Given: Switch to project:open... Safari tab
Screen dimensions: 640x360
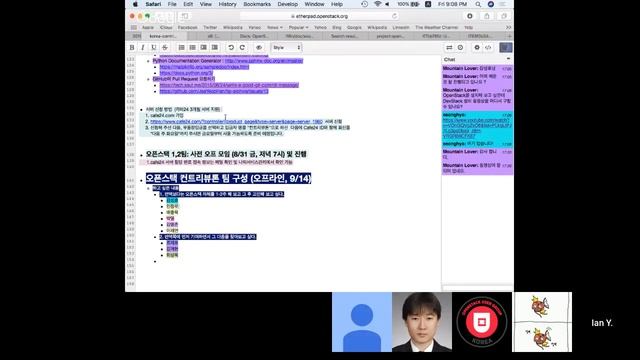Looking at the screenshot, I should point(390,36).
